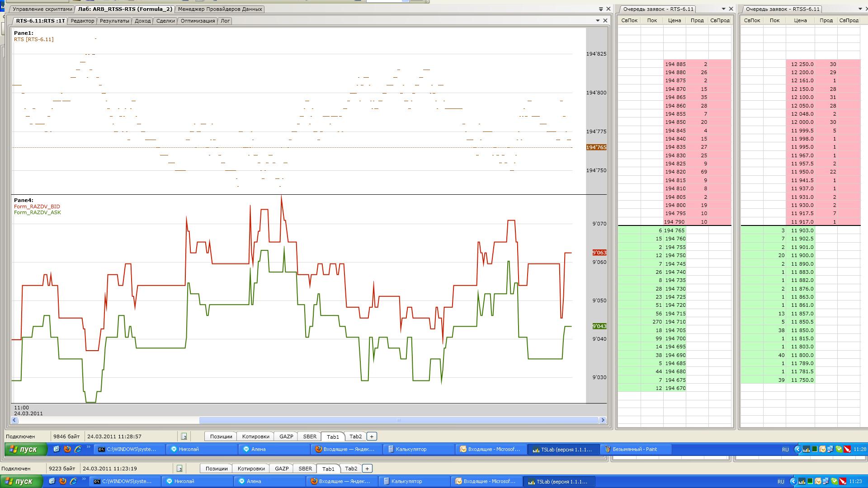The width and height of the screenshot is (868, 488).
Task: Switch to the Редактор tab
Action: (82, 21)
